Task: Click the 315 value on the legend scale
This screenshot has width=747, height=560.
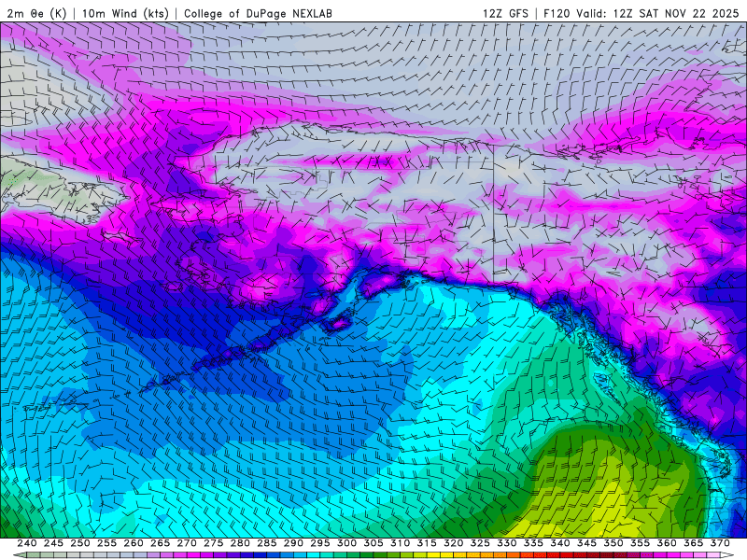Action: click(x=427, y=543)
